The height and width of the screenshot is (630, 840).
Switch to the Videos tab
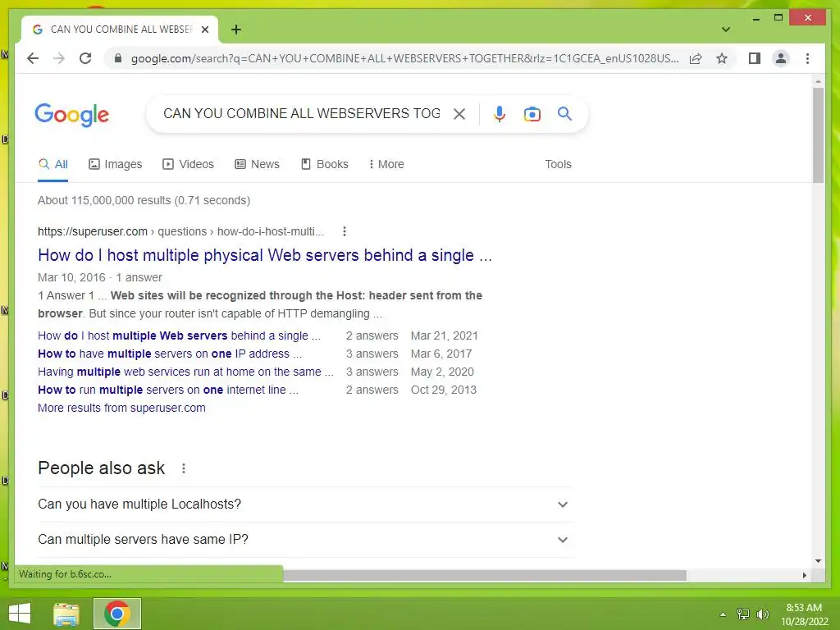coord(188,164)
